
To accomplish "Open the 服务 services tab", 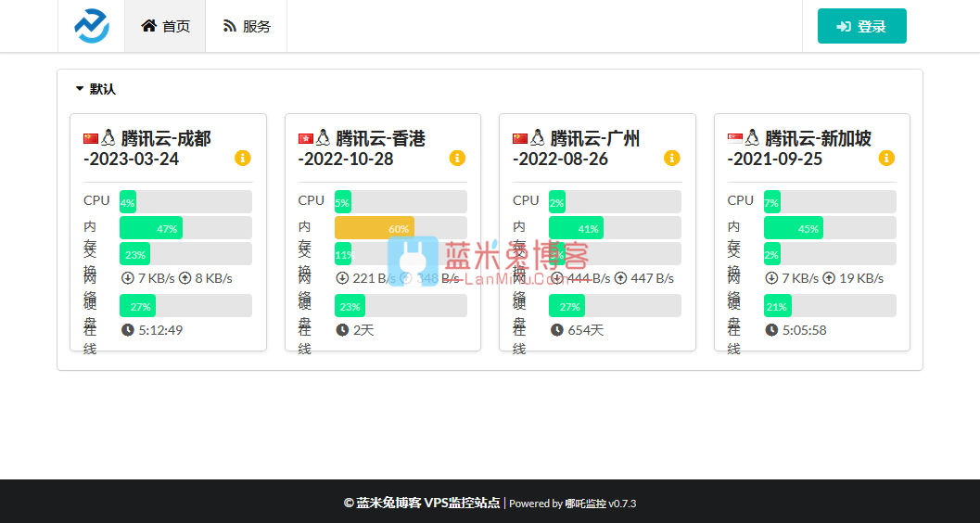I will [247, 26].
